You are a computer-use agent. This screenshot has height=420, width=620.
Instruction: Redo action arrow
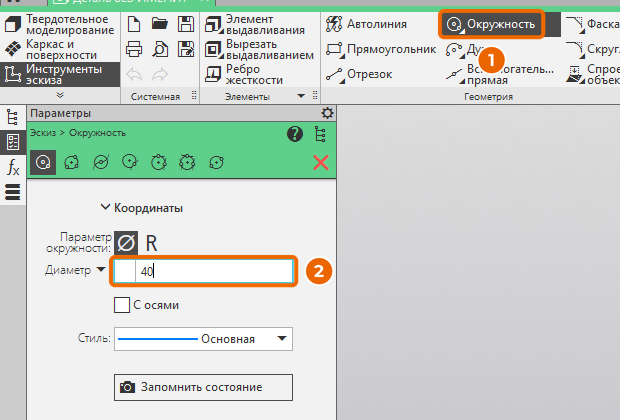point(160,74)
